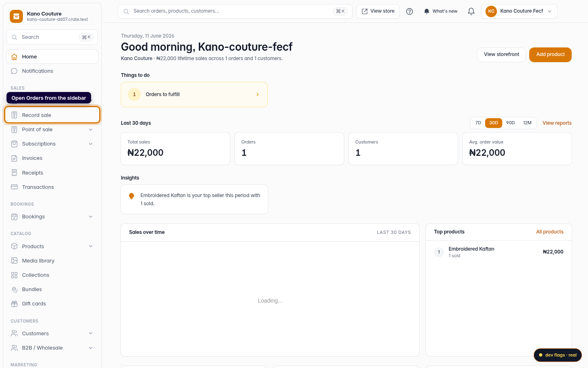The height and width of the screenshot is (368, 588).
Task: Click the Bookings calendar icon
Action: (x=14, y=217)
